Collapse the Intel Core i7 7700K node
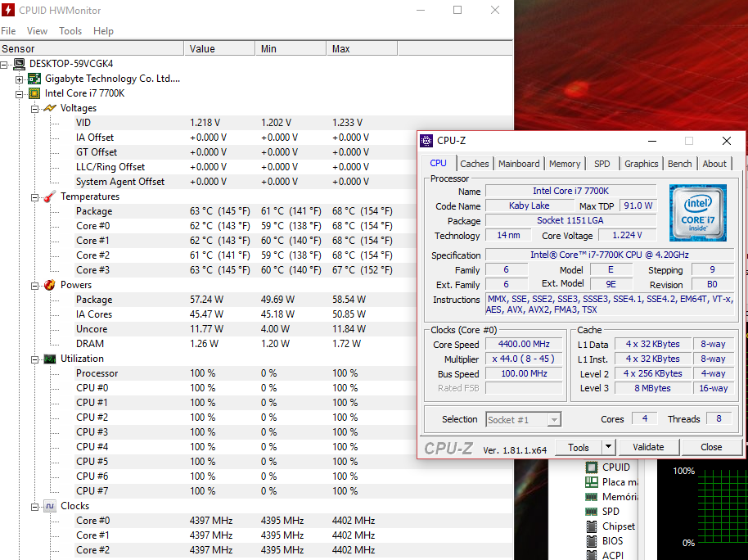 19,94
